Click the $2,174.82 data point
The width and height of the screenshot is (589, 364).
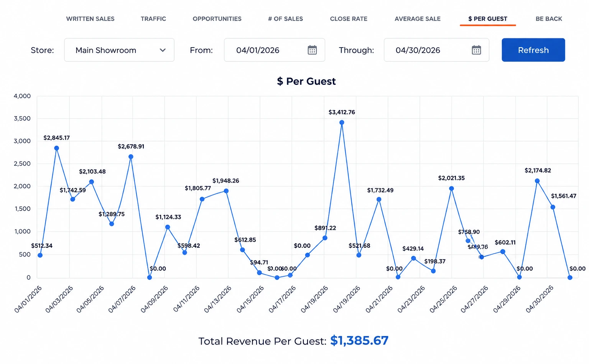tap(537, 181)
